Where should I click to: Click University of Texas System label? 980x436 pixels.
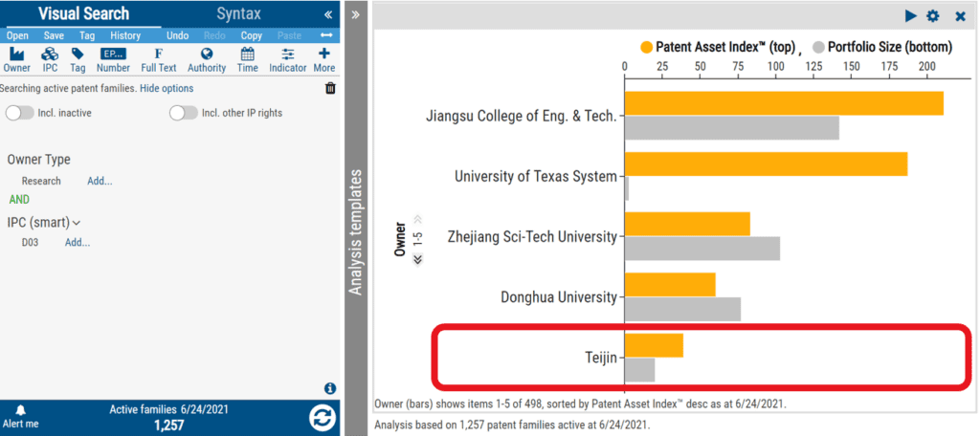coord(536,176)
